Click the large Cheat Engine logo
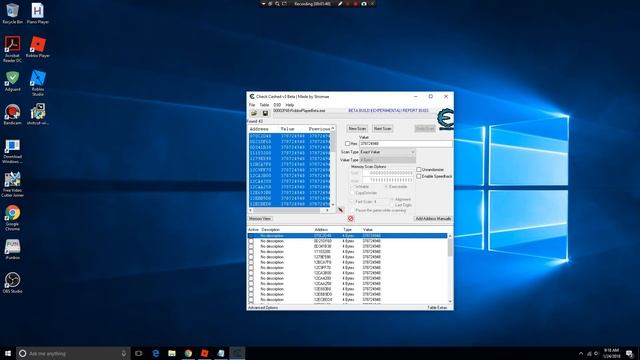The height and width of the screenshot is (360, 640). [x=445, y=119]
